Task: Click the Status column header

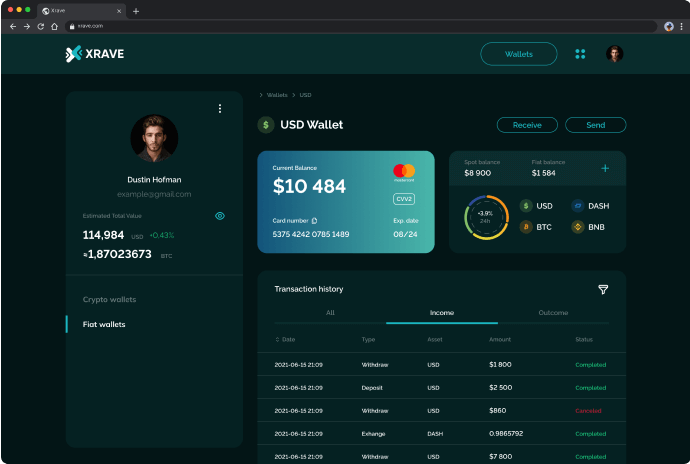Action: 584,339
